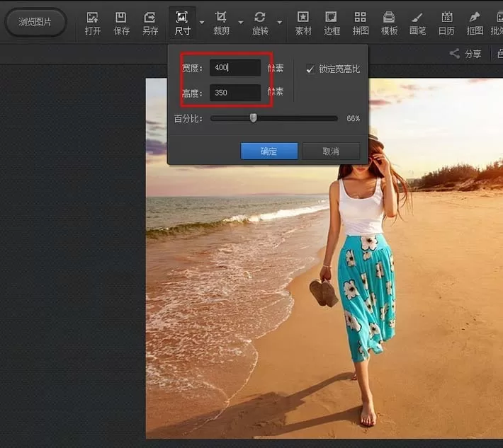Open the 抠图 cutout tool
Image resolution: width=503 pixels, height=448 pixels.
475,23
